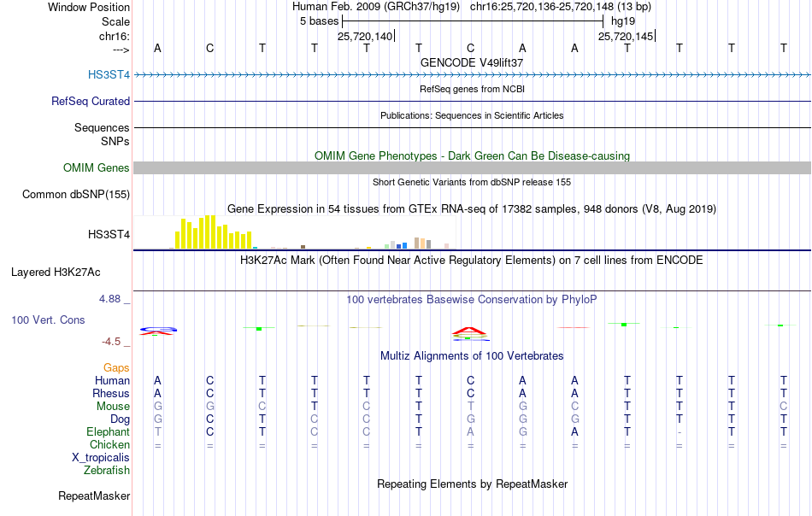Screen dimensions: 812x516
Task: Click the Common dbSNP(155) track label
Action: coord(76,195)
